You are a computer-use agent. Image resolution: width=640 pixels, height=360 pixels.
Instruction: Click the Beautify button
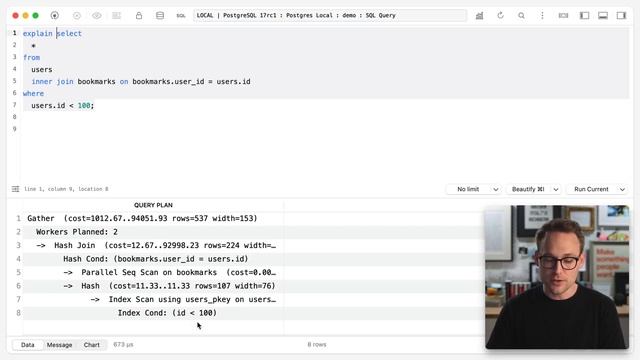click(528, 189)
